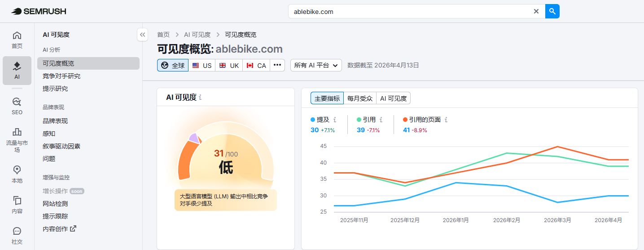Image resolution: width=644 pixels, height=250 pixels.
Task: Click info icon next to AI 可见度 title
Action: click(x=200, y=98)
